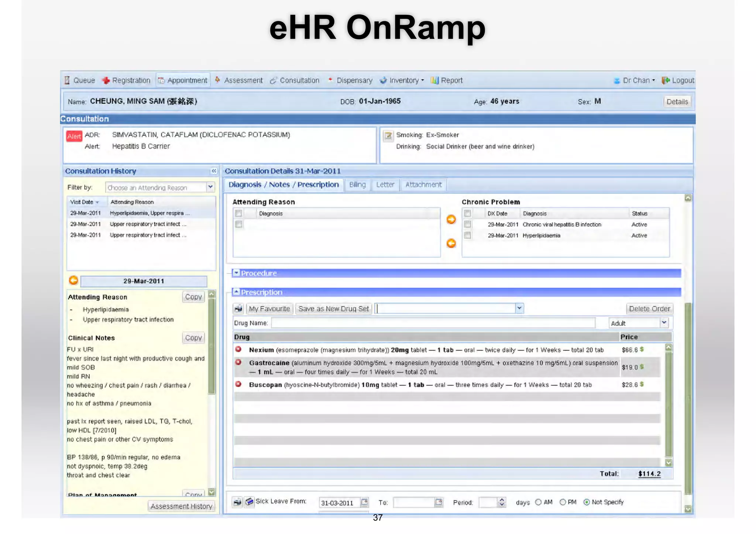Open the Appointment tab

(183, 80)
